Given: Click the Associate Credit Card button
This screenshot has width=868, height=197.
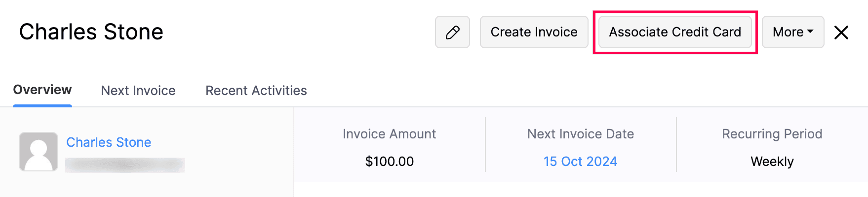Looking at the screenshot, I should coord(675,32).
